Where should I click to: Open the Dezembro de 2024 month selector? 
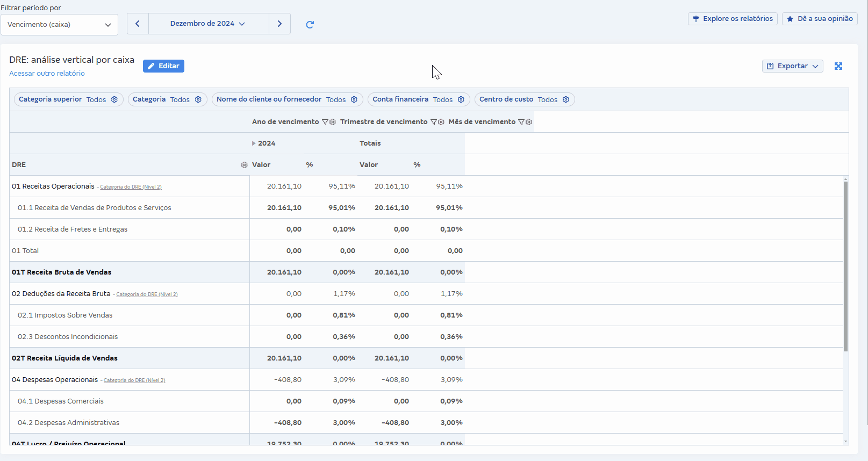pyautogui.click(x=208, y=24)
